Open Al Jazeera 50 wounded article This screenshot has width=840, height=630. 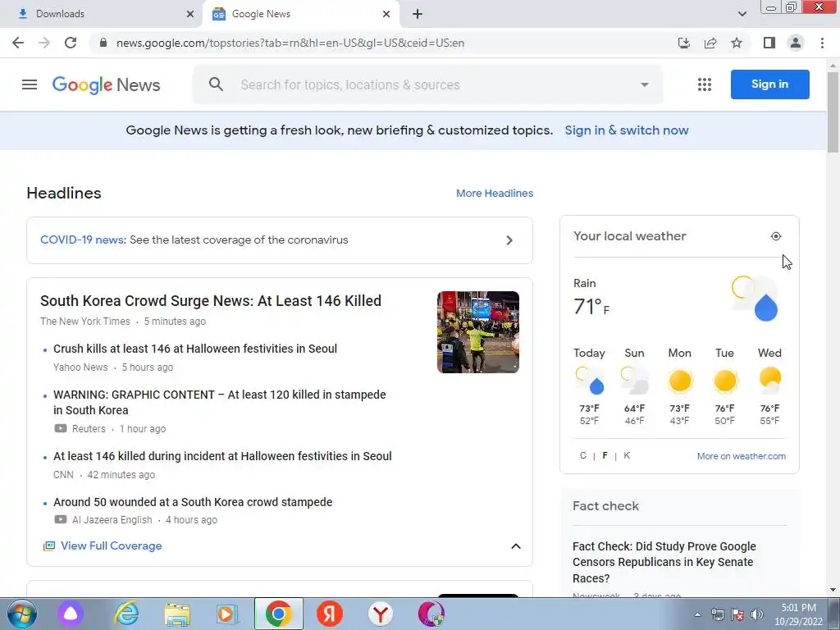pos(193,503)
